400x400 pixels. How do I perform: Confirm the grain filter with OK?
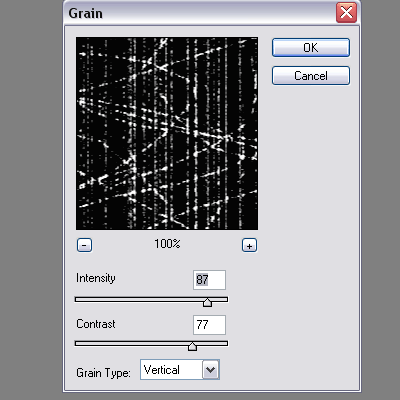311,47
